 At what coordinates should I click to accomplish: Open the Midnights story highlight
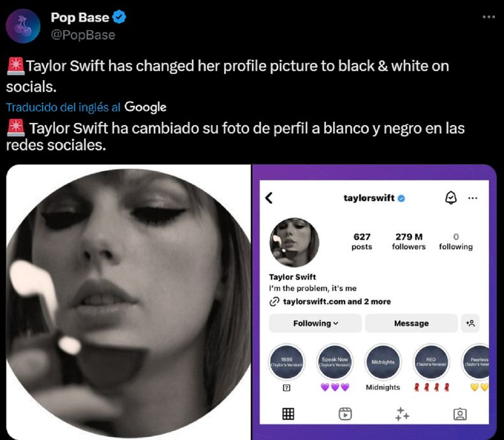[x=383, y=362]
